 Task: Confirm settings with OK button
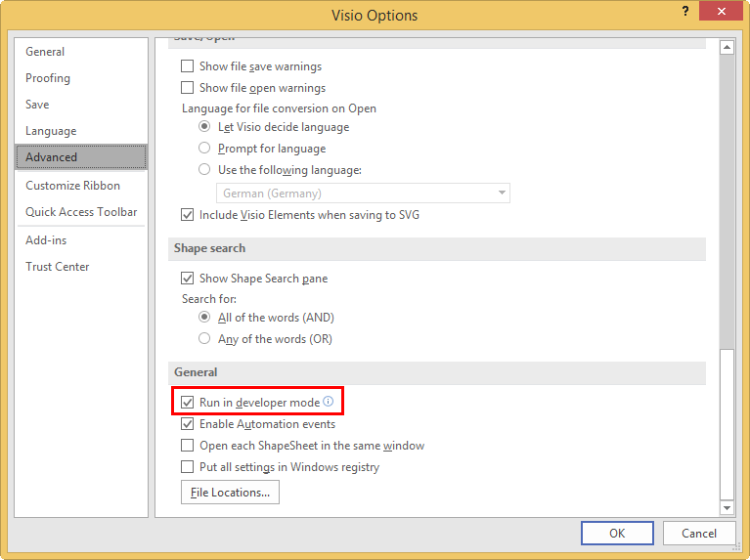point(617,534)
